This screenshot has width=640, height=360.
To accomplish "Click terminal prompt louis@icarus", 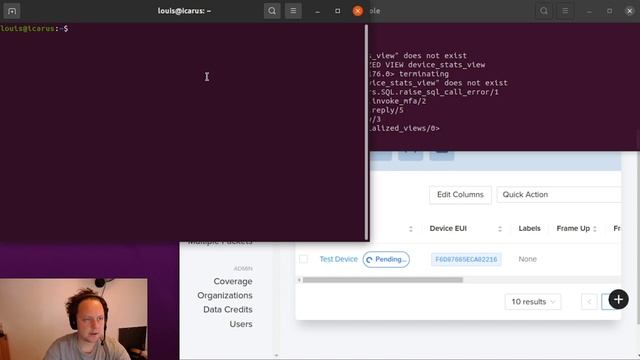I will [34, 29].
